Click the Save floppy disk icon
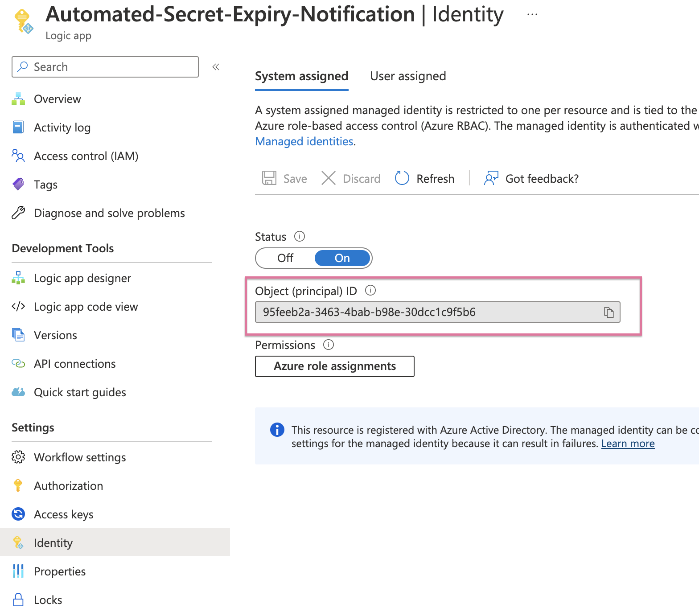The height and width of the screenshot is (616, 699). (269, 178)
